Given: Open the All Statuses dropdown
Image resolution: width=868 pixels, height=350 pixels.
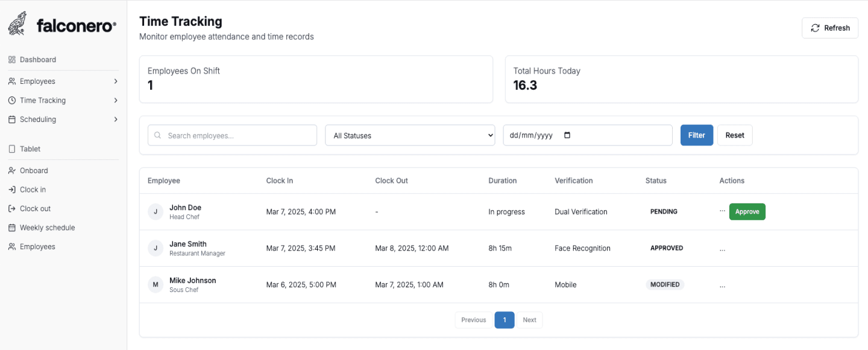Looking at the screenshot, I should pos(410,135).
